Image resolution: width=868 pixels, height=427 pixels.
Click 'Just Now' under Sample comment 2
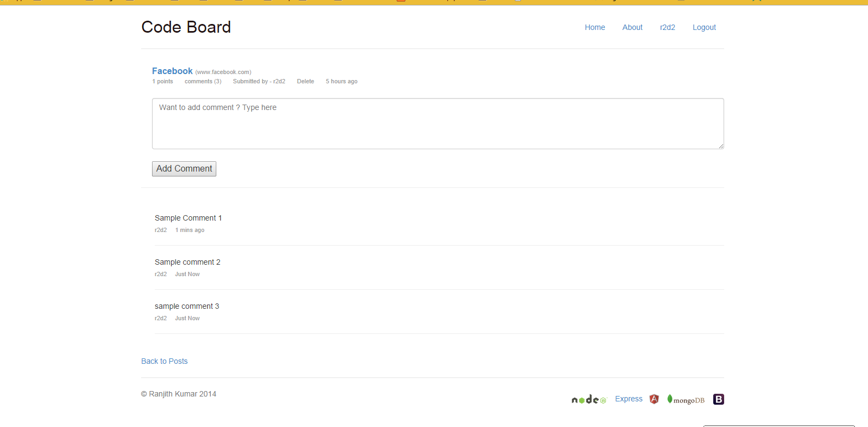[187, 274]
